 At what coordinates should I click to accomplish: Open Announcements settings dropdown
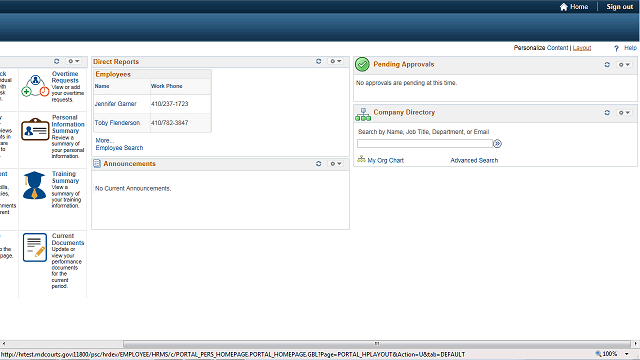336,164
